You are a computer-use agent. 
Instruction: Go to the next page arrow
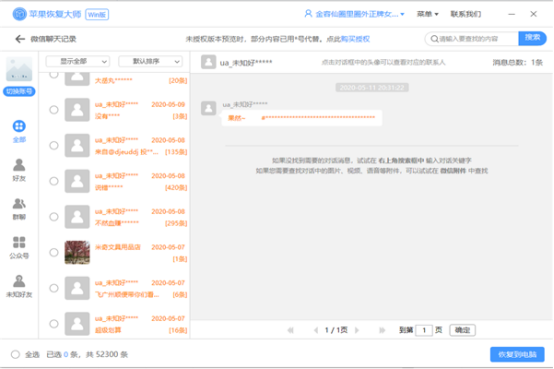point(357,330)
